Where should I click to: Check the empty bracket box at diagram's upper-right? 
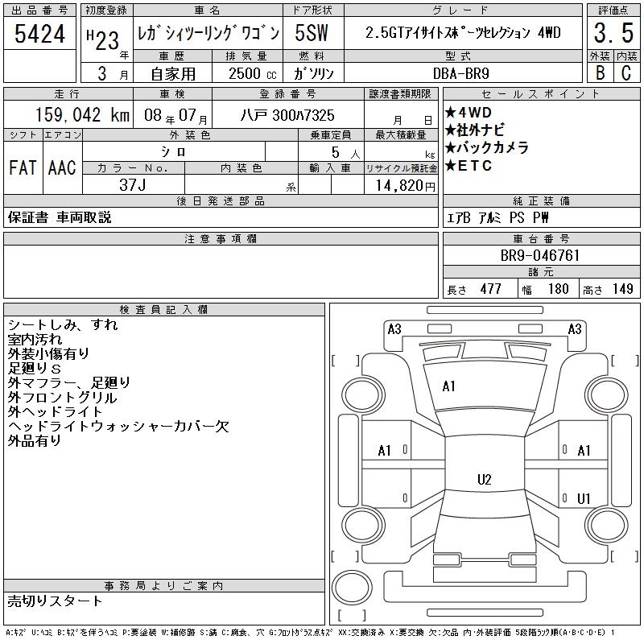click(622, 360)
